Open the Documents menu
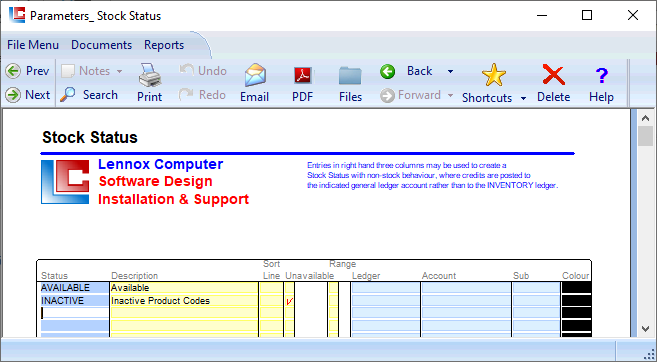Viewport: 657px width, 362px height. click(101, 45)
